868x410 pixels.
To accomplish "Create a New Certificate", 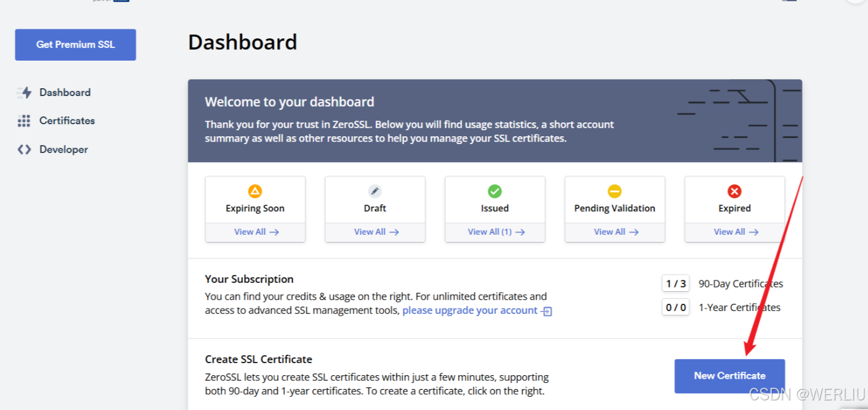I will [x=729, y=376].
